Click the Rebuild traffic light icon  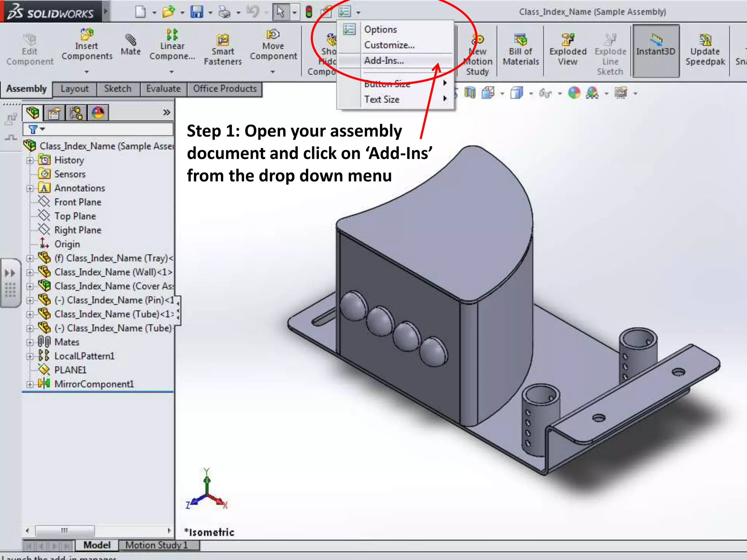coord(309,12)
